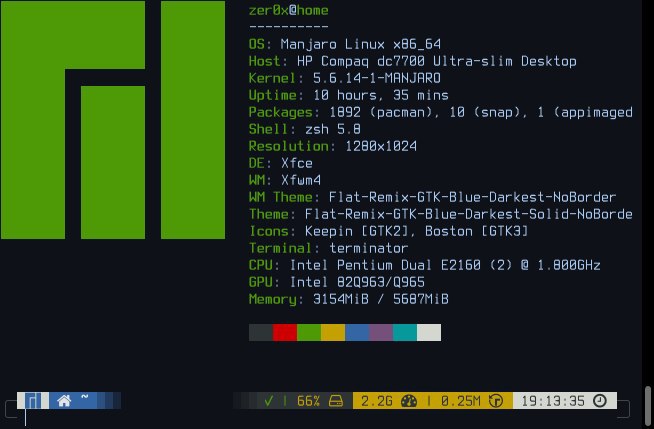Image resolution: width=654 pixels, height=429 pixels.
Task: Click the disk drive icon beside 66%
Action: tap(336, 401)
